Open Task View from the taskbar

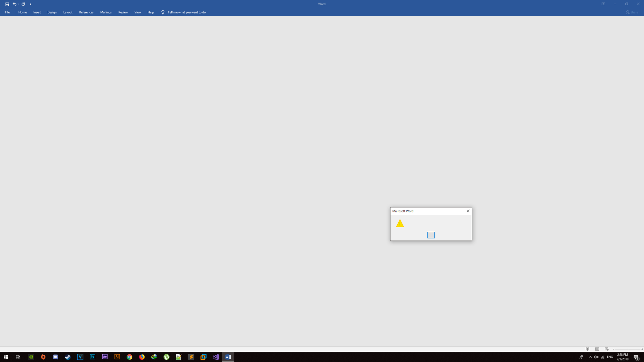tap(18, 357)
